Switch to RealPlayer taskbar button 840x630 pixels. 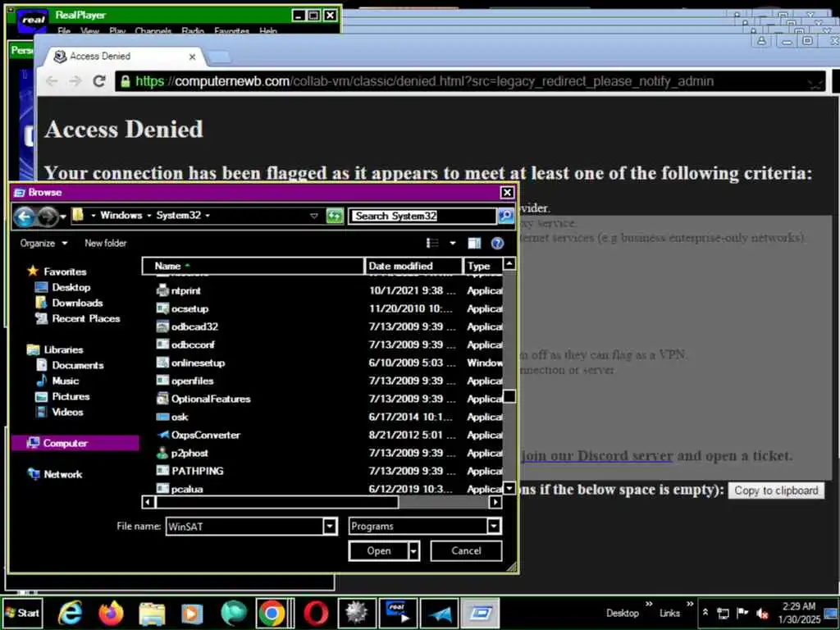[397, 613]
